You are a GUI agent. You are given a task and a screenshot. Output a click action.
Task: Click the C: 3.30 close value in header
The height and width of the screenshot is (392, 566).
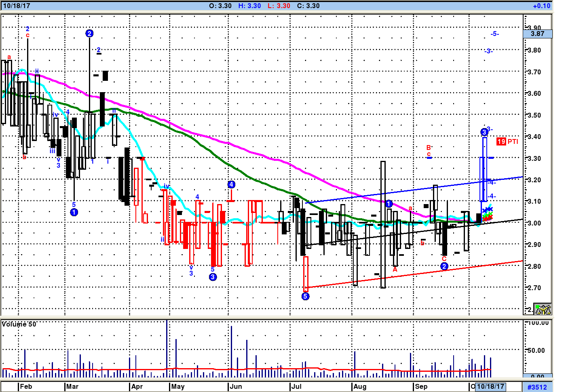308,6
